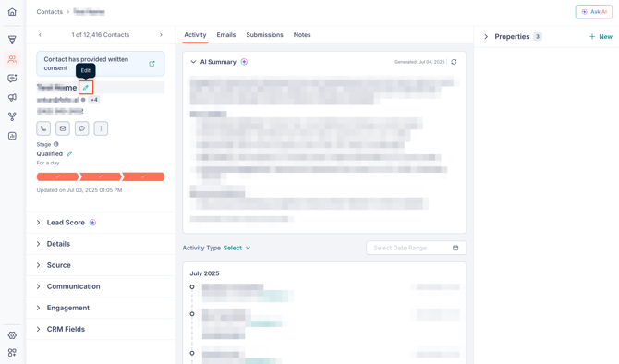Click the Select Date Range field

point(416,248)
